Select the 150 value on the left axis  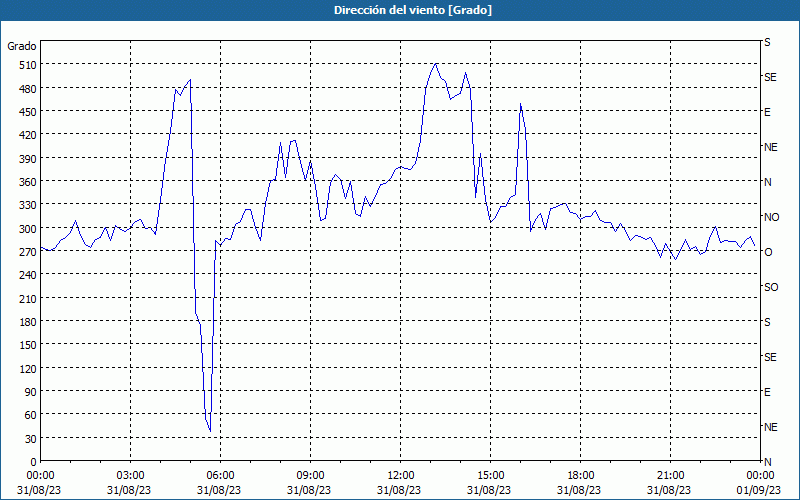click(28, 345)
